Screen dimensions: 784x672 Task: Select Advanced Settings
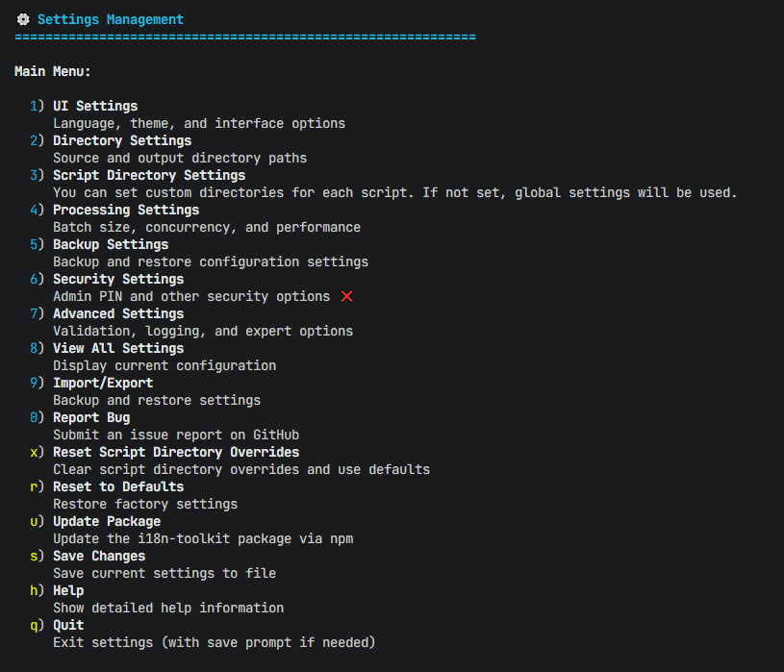(117, 313)
